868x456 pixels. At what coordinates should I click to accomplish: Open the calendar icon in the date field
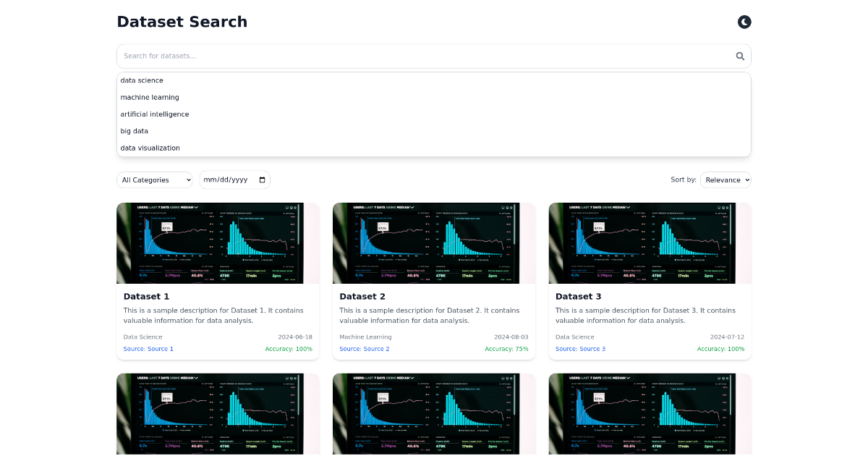coord(262,180)
